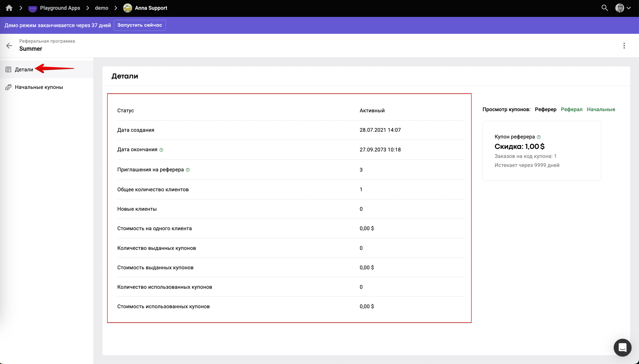
Task: Click the Купон реферера discount card
Action: (x=541, y=151)
